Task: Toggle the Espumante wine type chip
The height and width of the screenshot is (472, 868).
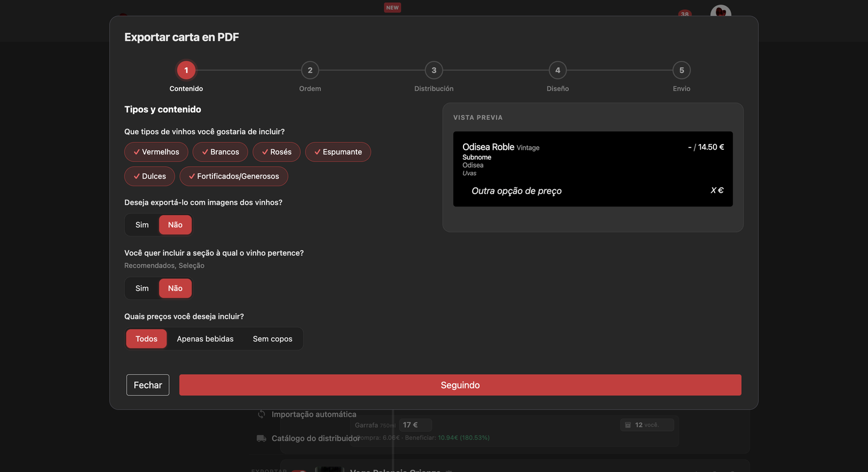Action: click(338, 152)
